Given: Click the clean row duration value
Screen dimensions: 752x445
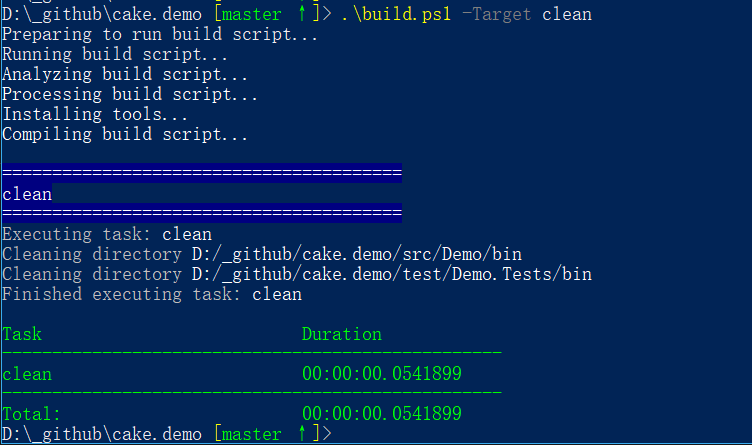Looking at the screenshot, I should [x=382, y=374].
